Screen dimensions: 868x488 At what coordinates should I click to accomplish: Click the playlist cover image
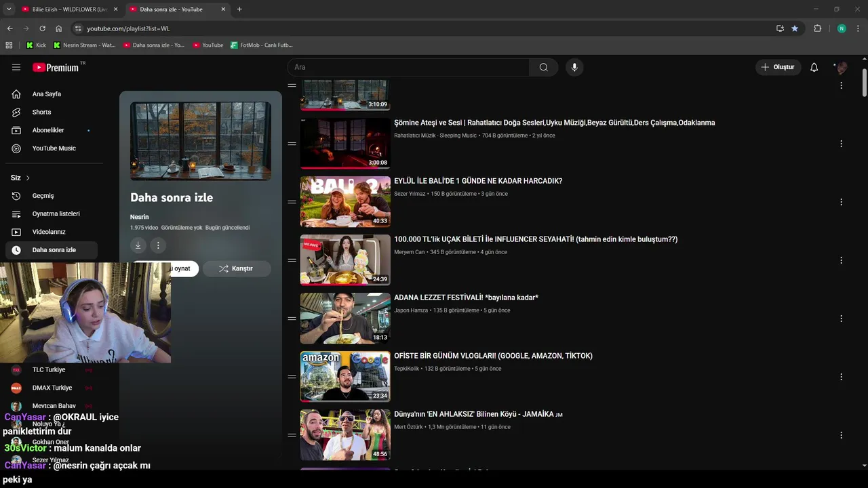(201, 141)
